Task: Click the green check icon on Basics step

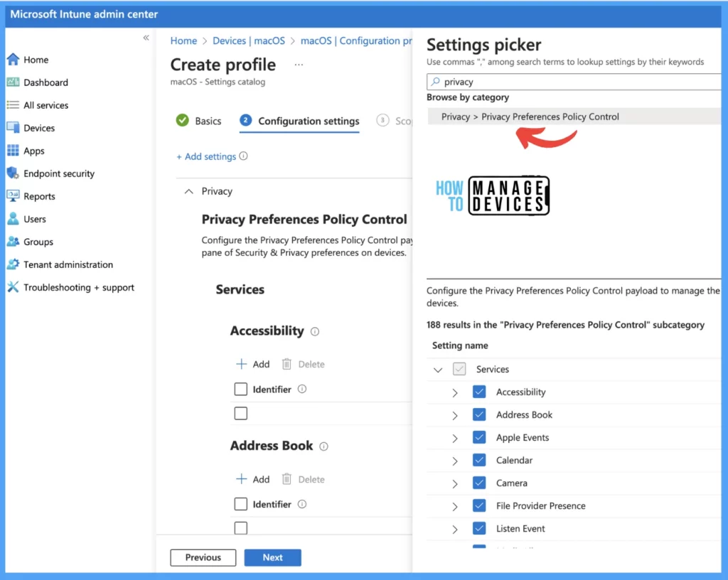Action: 183,121
